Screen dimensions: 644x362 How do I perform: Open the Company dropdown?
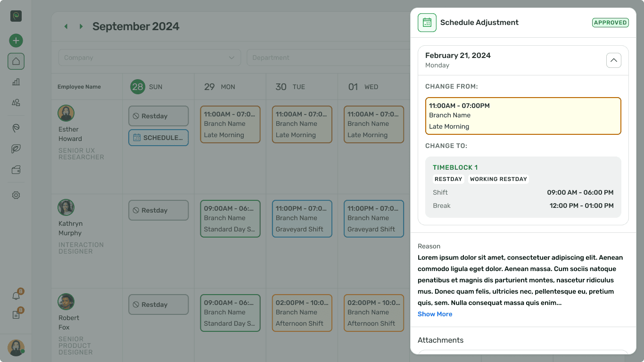click(149, 58)
